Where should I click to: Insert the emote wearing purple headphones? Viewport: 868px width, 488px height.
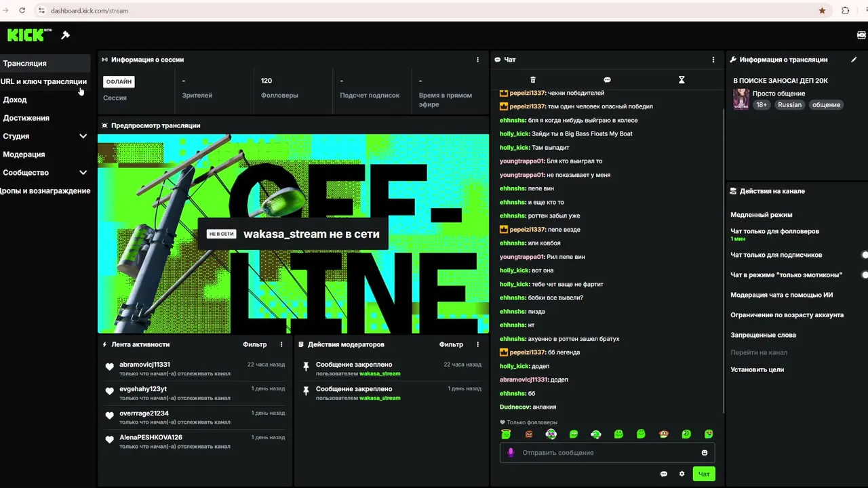click(551, 434)
